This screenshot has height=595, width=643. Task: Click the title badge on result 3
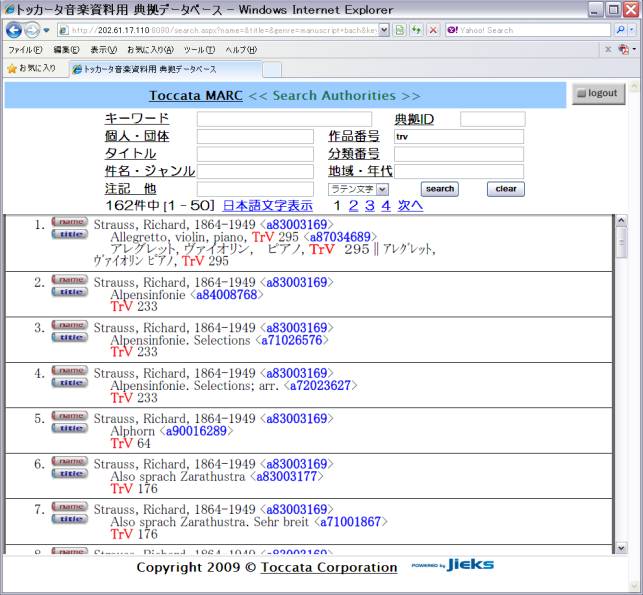(x=70, y=337)
